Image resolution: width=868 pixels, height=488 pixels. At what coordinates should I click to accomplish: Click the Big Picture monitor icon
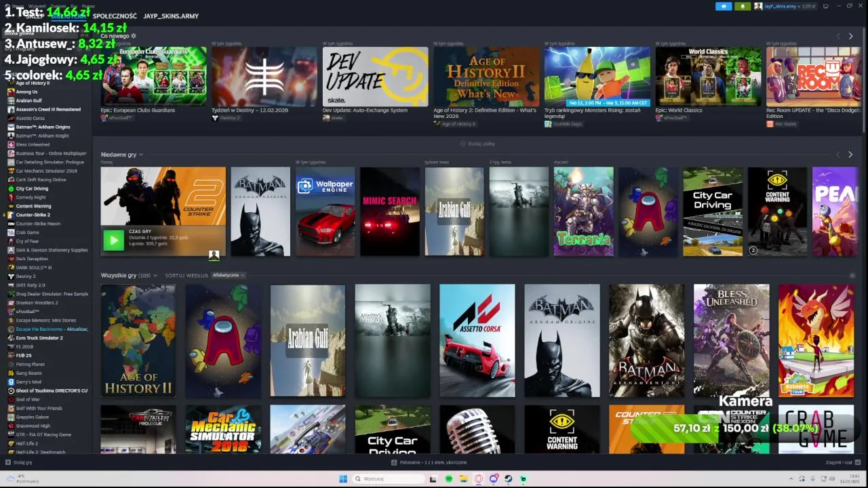click(825, 6)
